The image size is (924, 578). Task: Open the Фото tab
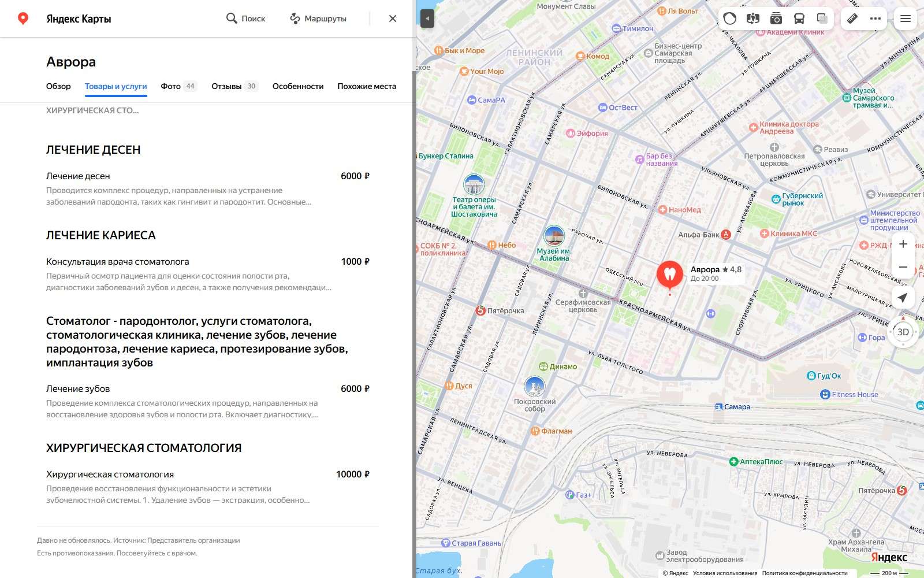pos(178,86)
